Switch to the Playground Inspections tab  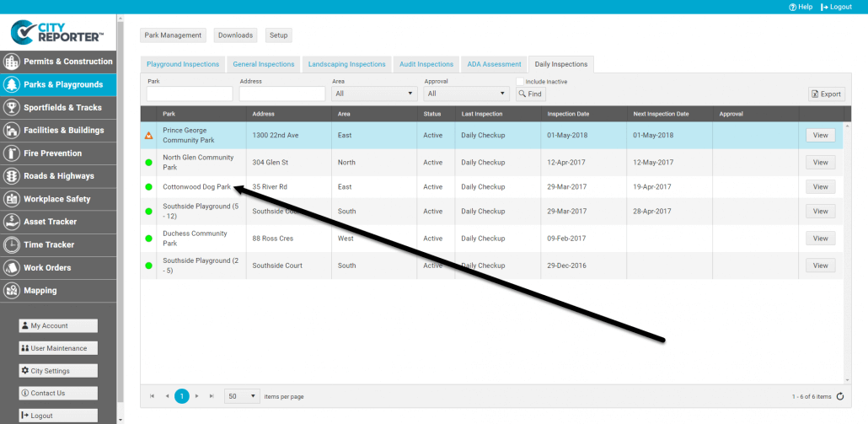click(x=183, y=64)
